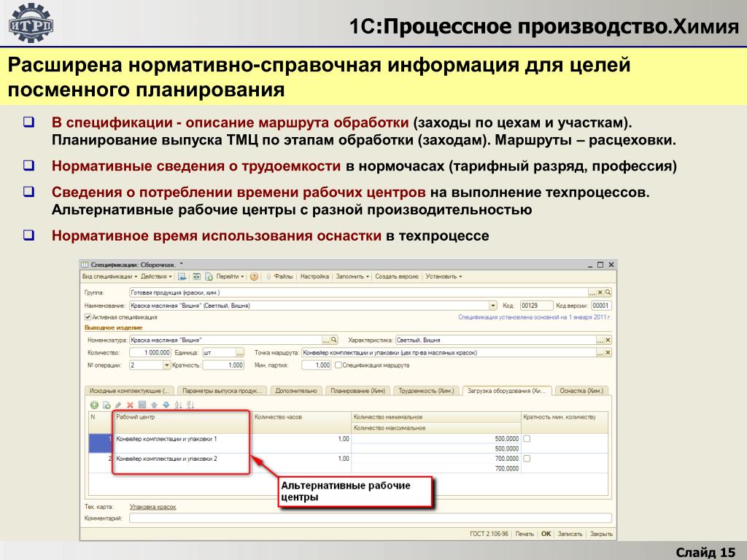
Task: Click the ellipsis button in Характеристика field
Action: pyautogui.click(x=600, y=340)
